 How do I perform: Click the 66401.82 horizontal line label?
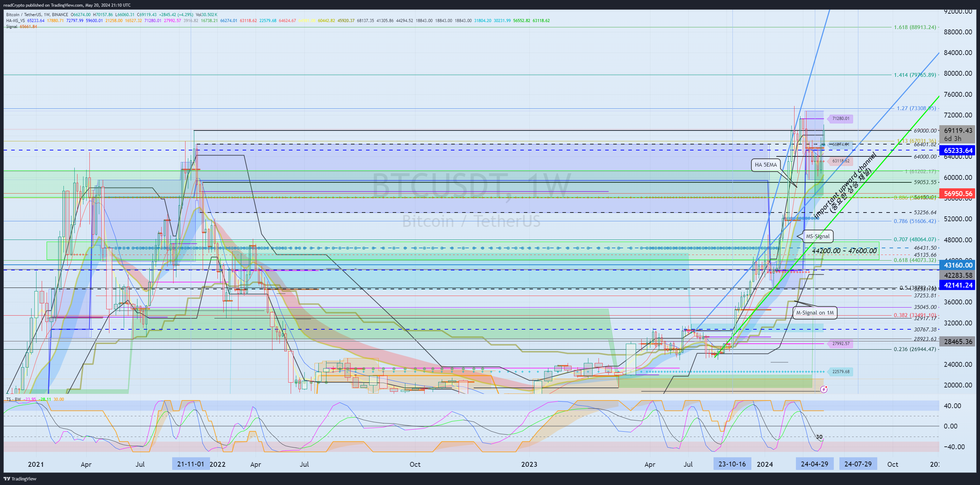tap(925, 144)
